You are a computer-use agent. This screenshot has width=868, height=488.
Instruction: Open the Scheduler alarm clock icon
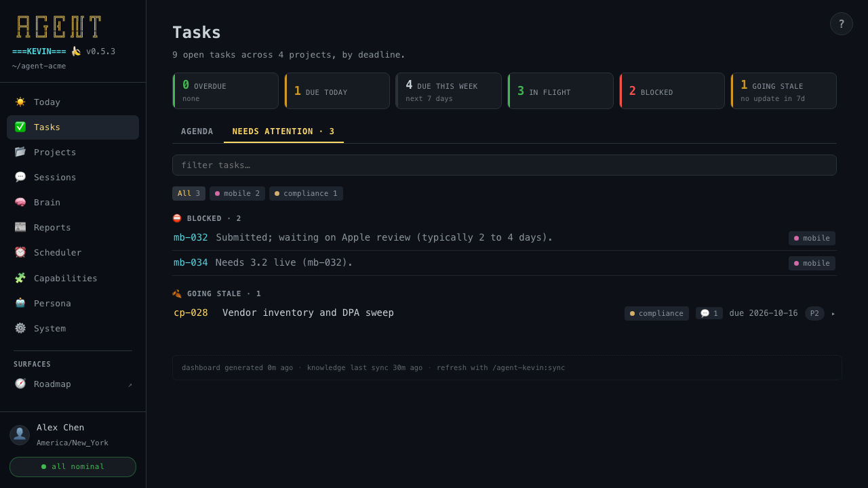coord(20,252)
